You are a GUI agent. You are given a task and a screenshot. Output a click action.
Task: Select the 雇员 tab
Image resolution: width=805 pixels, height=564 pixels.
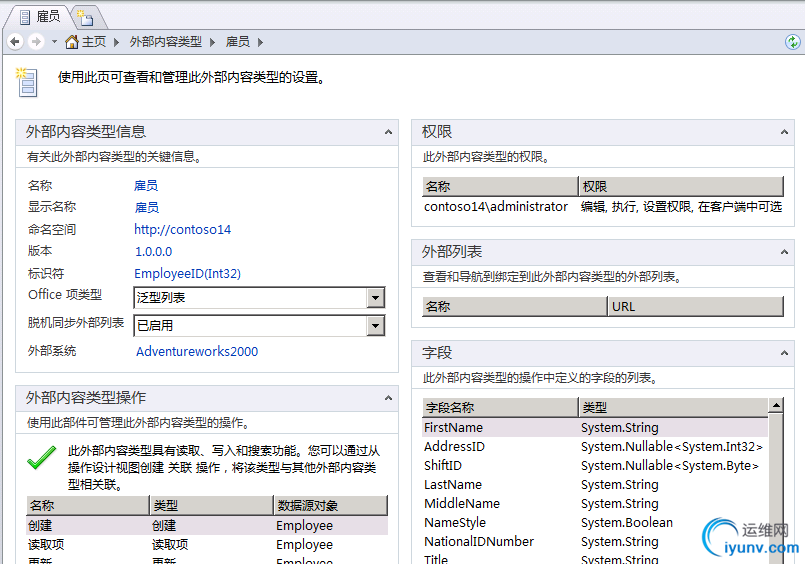click(40, 17)
